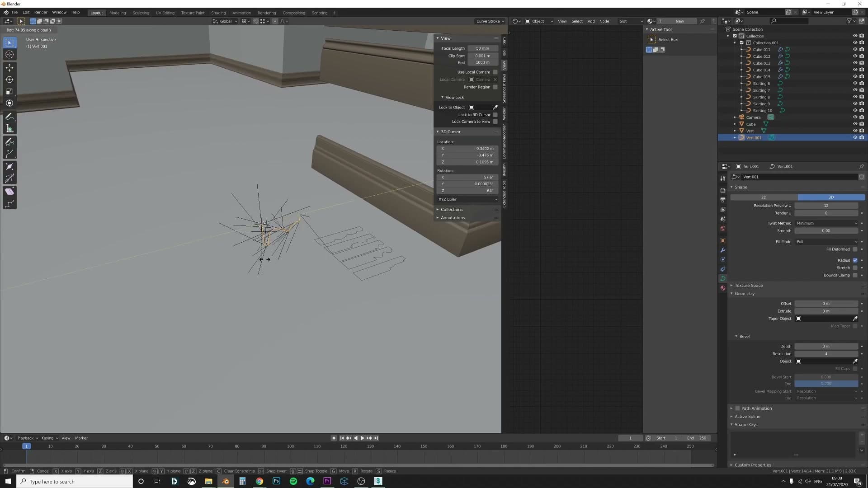868x488 pixels.
Task: Open the Modifier properties wrench tab
Action: [723, 250]
